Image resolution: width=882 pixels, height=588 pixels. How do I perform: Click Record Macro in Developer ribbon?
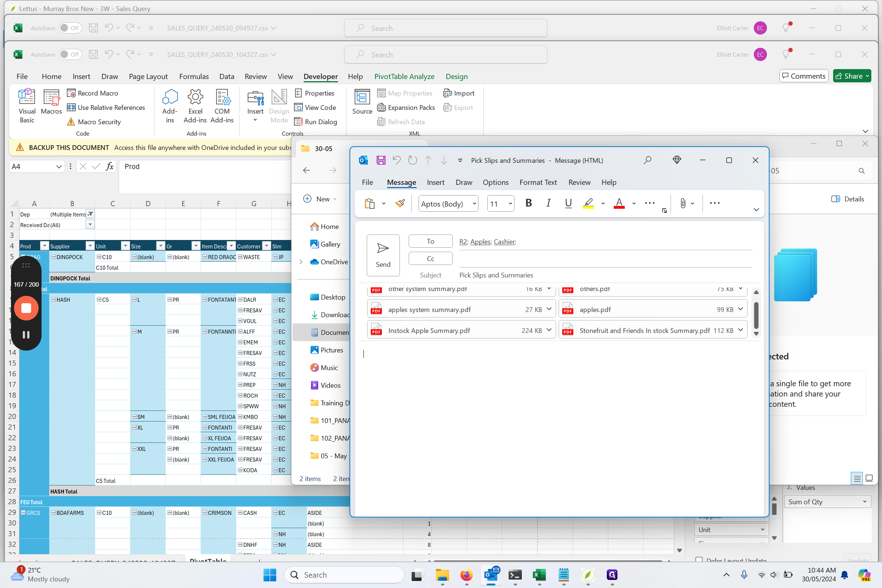point(93,93)
